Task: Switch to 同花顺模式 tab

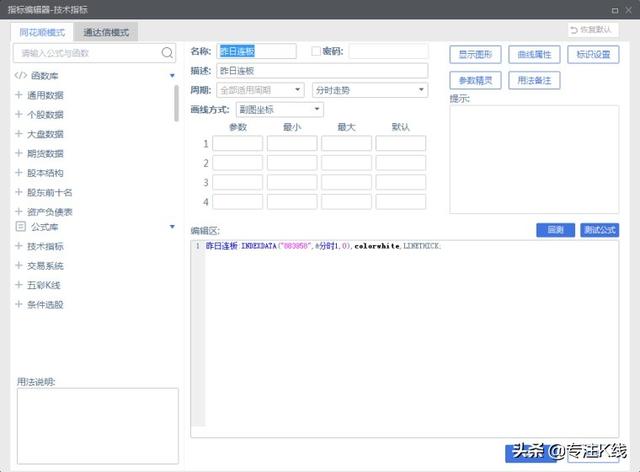Action: [42, 32]
